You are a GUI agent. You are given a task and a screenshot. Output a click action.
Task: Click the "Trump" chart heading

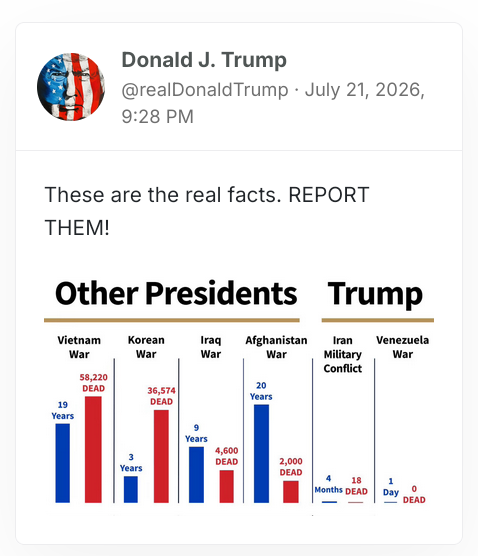click(375, 294)
